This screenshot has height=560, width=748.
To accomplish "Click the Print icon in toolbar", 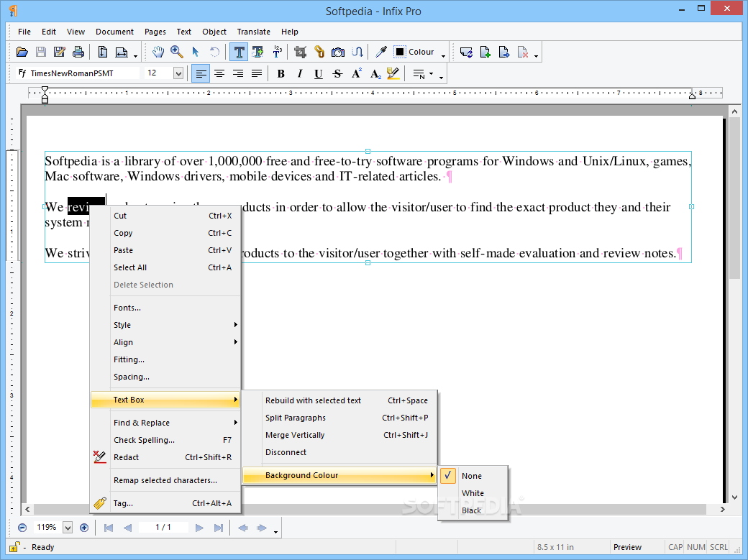I will tap(78, 52).
